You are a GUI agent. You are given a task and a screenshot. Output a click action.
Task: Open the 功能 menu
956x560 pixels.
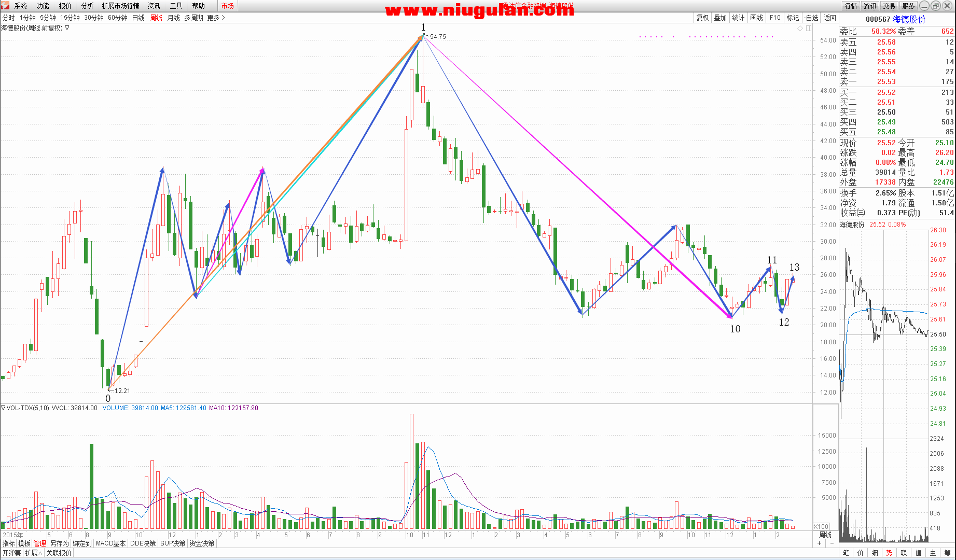(x=43, y=6)
